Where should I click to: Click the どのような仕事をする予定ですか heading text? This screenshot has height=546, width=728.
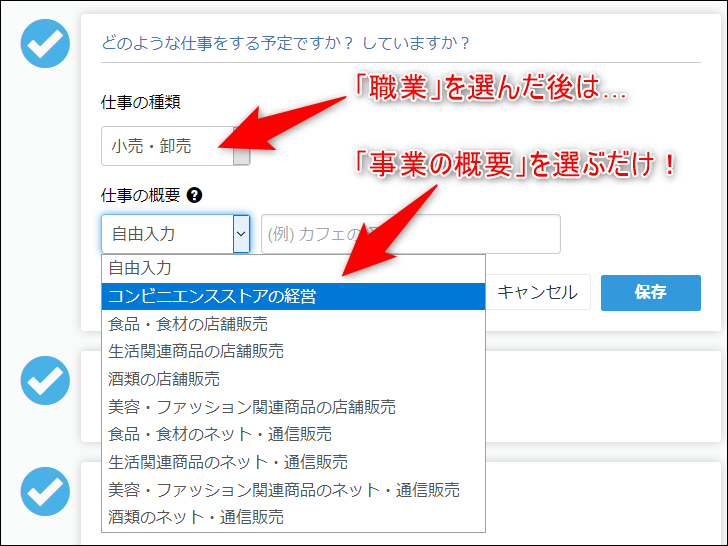pos(286,43)
